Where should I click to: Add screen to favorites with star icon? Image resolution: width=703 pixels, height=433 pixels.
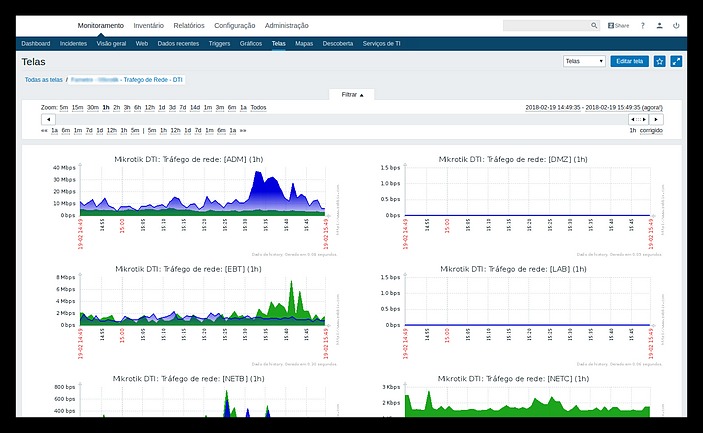[x=659, y=61]
